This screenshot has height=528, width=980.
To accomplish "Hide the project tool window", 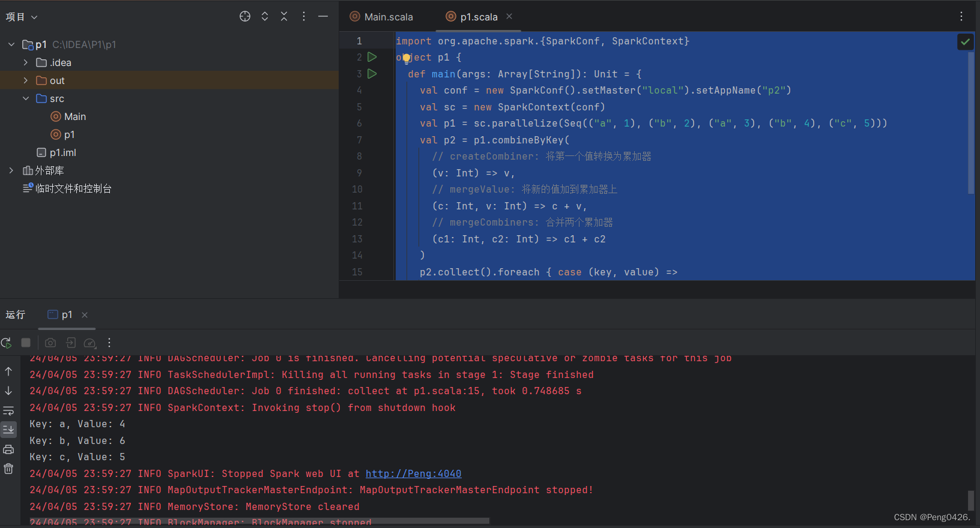I will [x=323, y=17].
